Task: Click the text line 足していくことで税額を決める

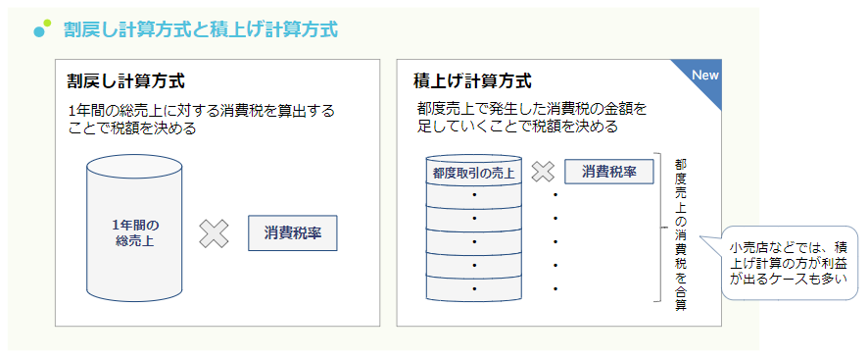Action: click(x=517, y=127)
